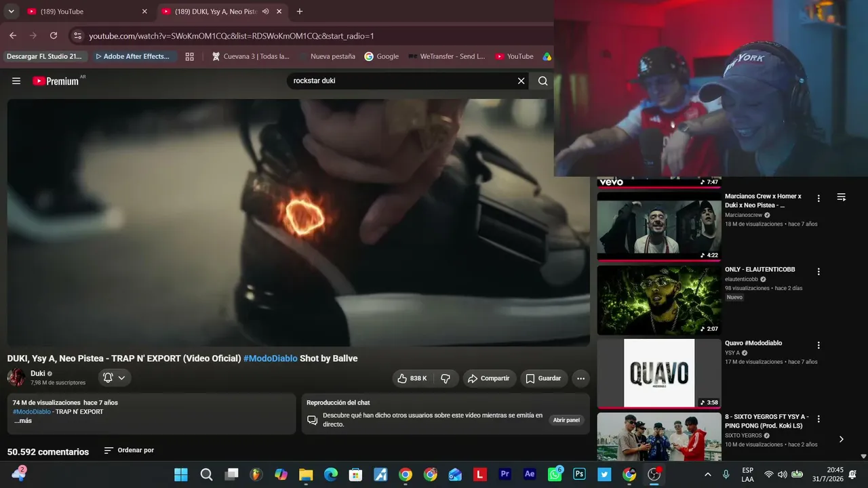Click the YouTube search magnifier button

click(x=542, y=81)
